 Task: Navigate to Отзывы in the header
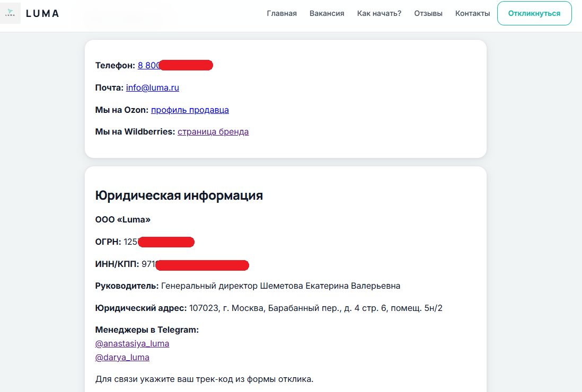point(428,13)
